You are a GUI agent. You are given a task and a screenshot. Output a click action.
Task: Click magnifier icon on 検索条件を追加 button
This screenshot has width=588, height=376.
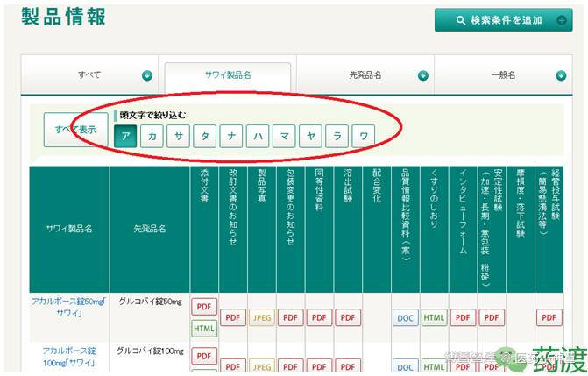tap(461, 20)
